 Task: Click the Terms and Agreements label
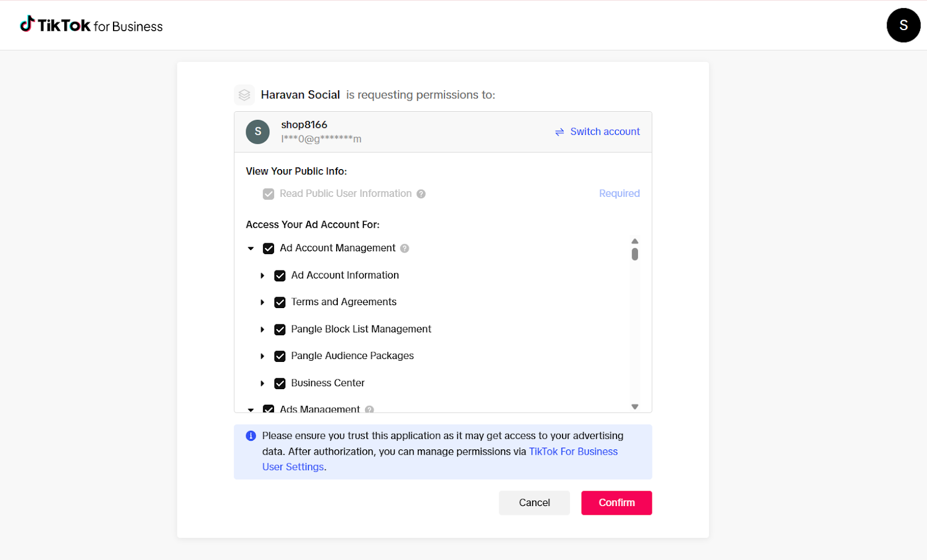click(344, 302)
